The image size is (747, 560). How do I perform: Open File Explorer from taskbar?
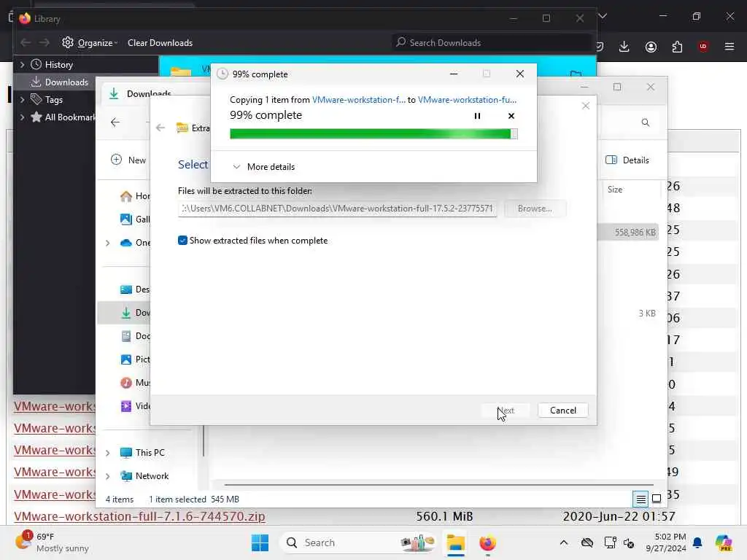455,542
